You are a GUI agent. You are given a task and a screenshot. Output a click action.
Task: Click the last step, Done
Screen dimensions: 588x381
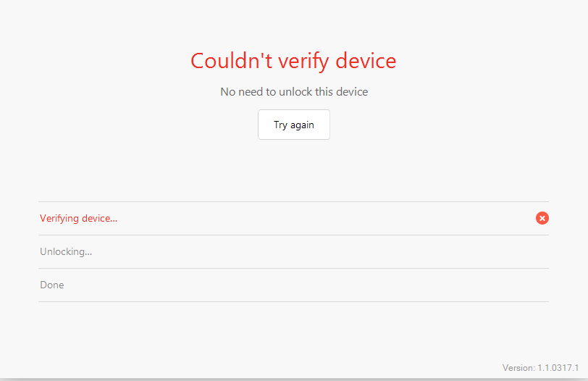coord(52,285)
